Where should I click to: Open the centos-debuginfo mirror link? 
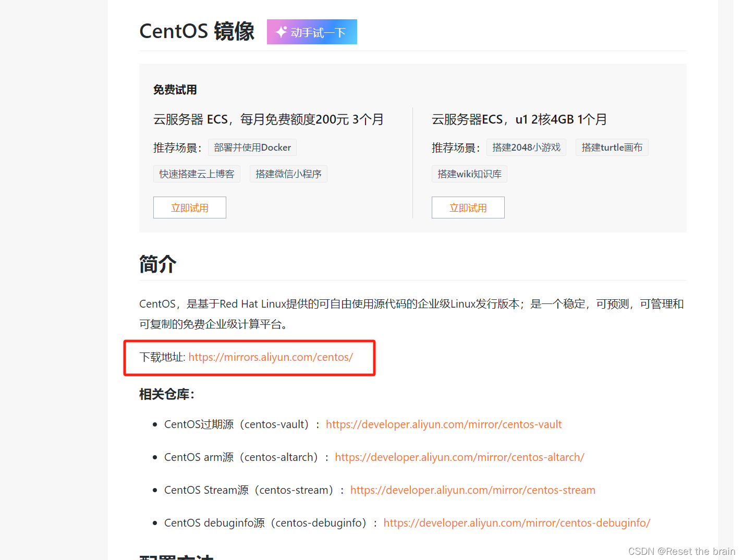pos(517,523)
